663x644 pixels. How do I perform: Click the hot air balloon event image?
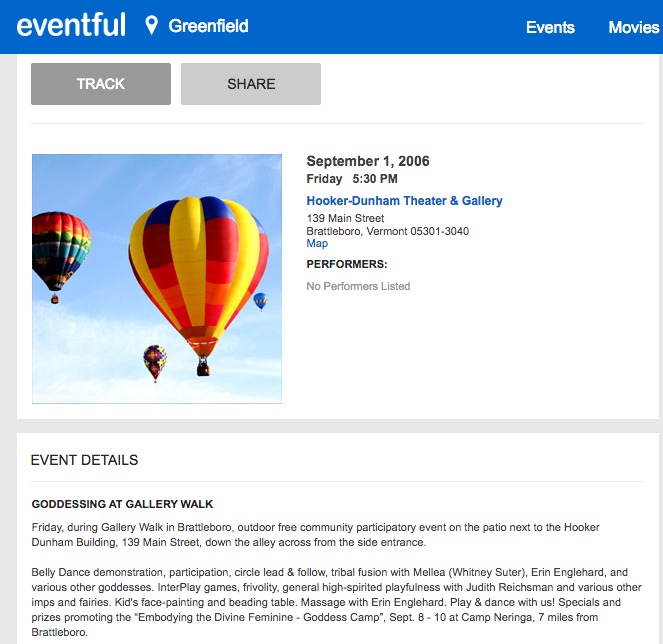click(157, 278)
